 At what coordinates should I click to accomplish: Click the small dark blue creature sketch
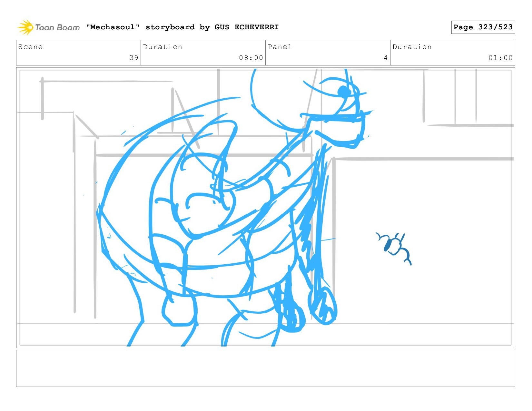[394, 248]
